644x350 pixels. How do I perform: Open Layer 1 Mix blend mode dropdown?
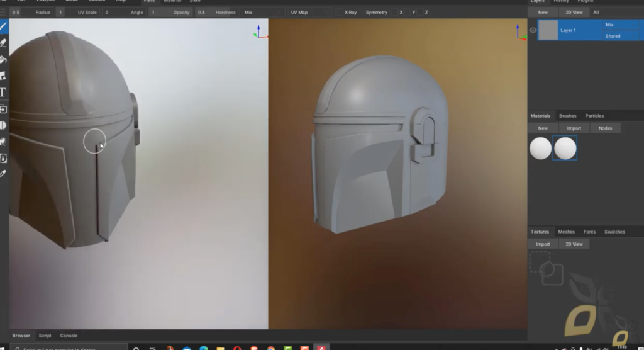click(621, 25)
